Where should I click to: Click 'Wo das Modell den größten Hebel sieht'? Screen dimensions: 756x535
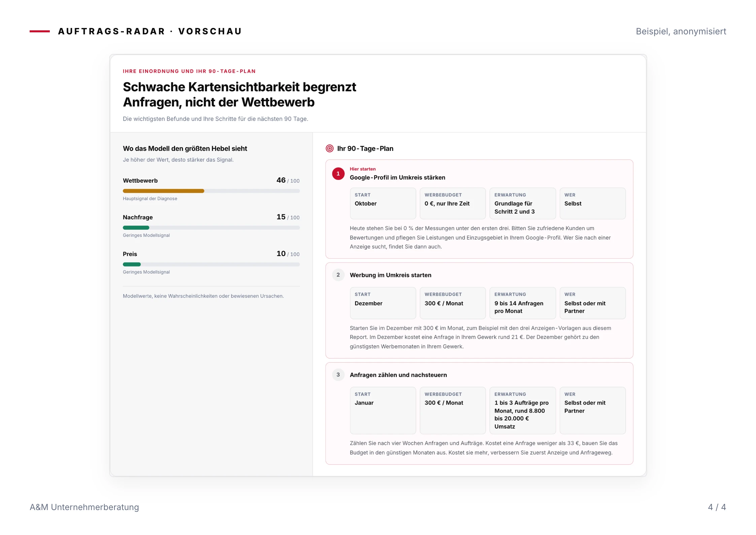[185, 148]
